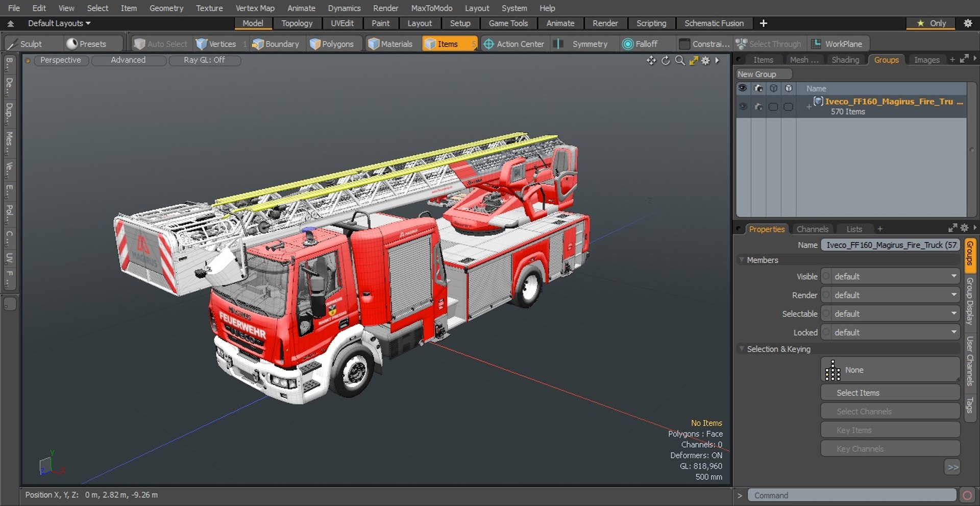
Task: Toggle Symmetry on or off
Action: pos(584,44)
